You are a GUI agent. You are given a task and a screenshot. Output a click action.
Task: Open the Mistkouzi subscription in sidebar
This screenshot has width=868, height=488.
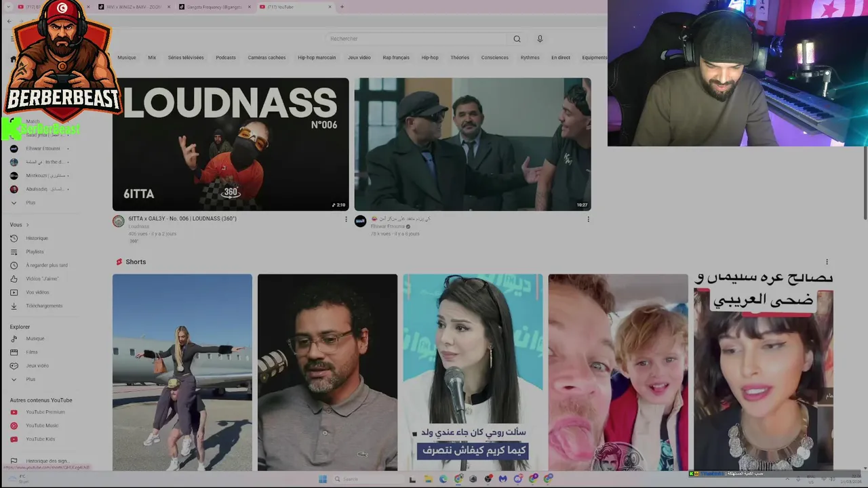(x=39, y=176)
